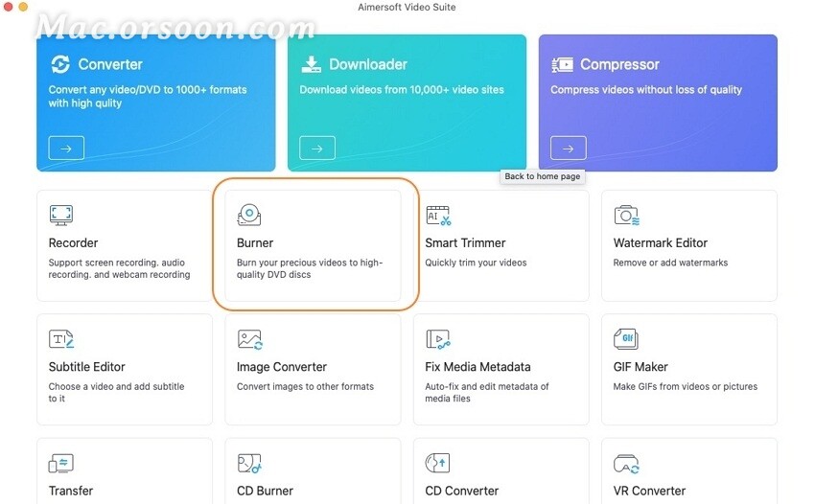Click the GIF Maker icon
The height and width of the screenshot is (504, 815).
(x=626, y=339)
